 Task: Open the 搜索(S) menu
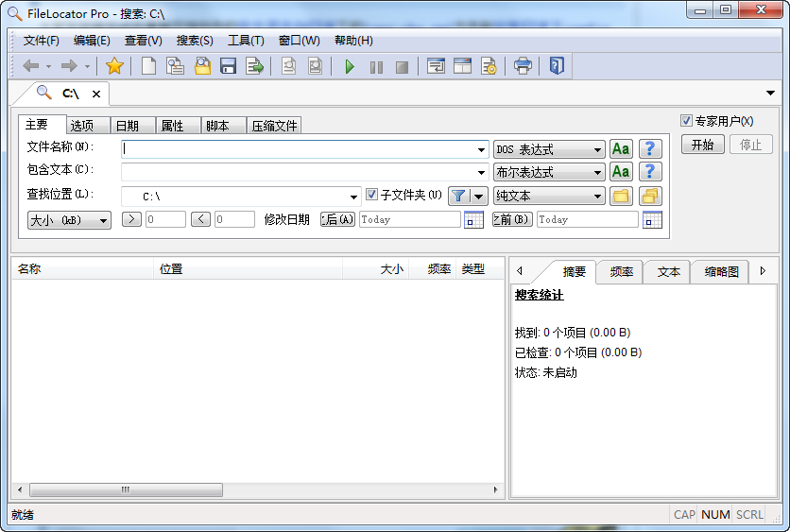tap(195, 41)
